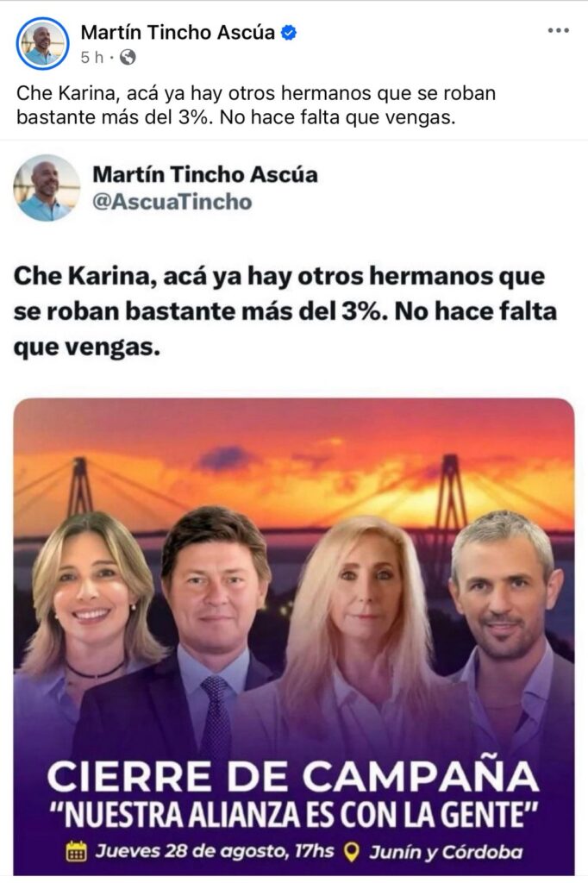Open the round profile picture at the top
The image size is (588, 883).
(42, 44)
